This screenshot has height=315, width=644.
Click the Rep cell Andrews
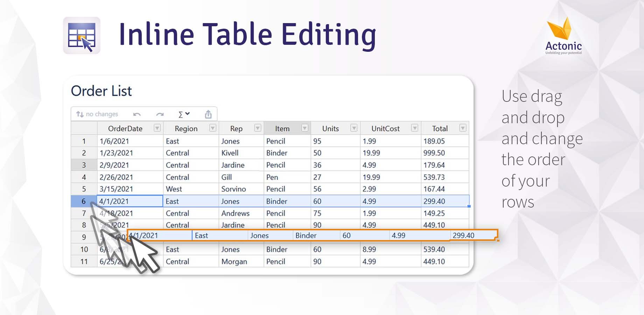[241, 213]
